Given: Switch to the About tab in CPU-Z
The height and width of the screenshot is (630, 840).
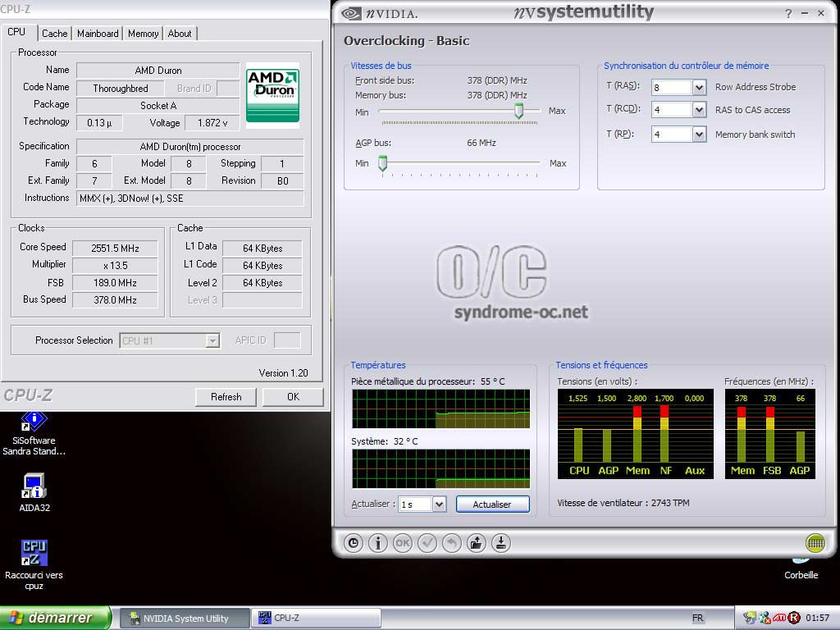Looking at the screenshot, I should (180, 33).
